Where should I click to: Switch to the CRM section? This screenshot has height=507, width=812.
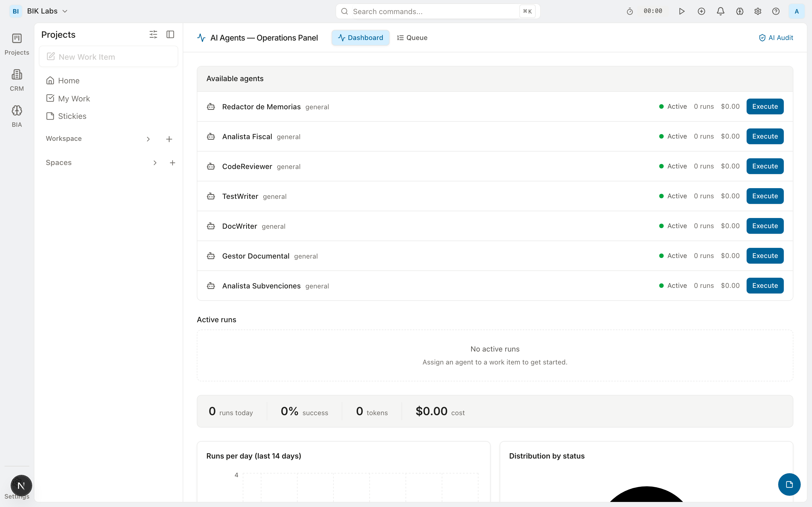coord(16,79)
